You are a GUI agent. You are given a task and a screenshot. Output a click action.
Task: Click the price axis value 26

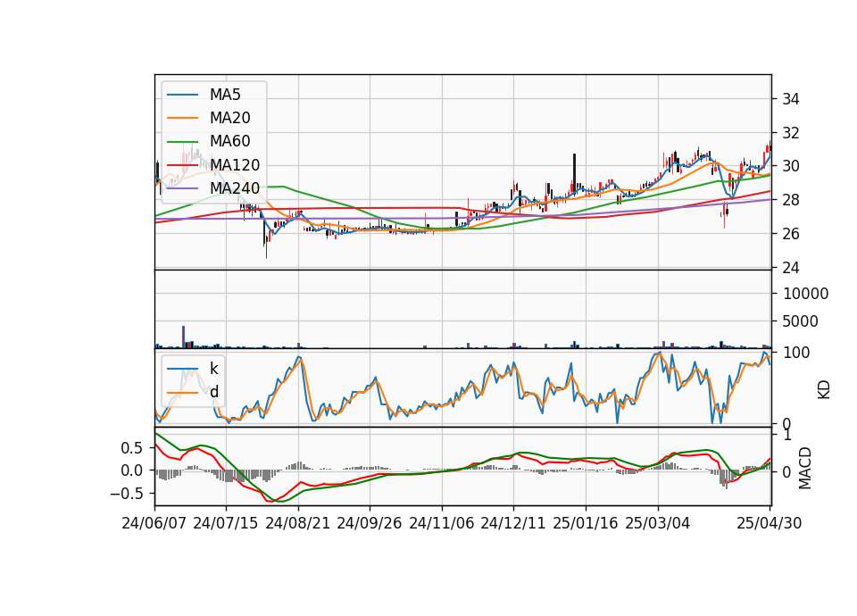tap(791, 235)
